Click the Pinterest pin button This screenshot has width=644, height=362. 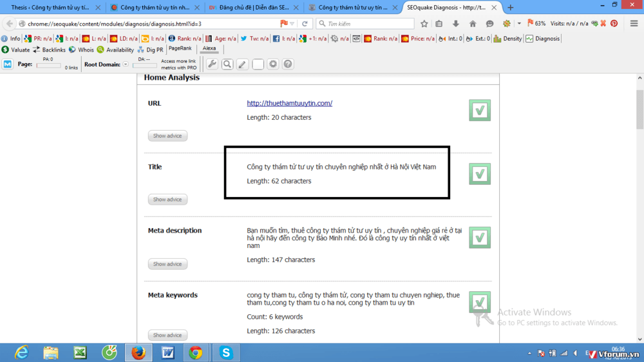614,24
